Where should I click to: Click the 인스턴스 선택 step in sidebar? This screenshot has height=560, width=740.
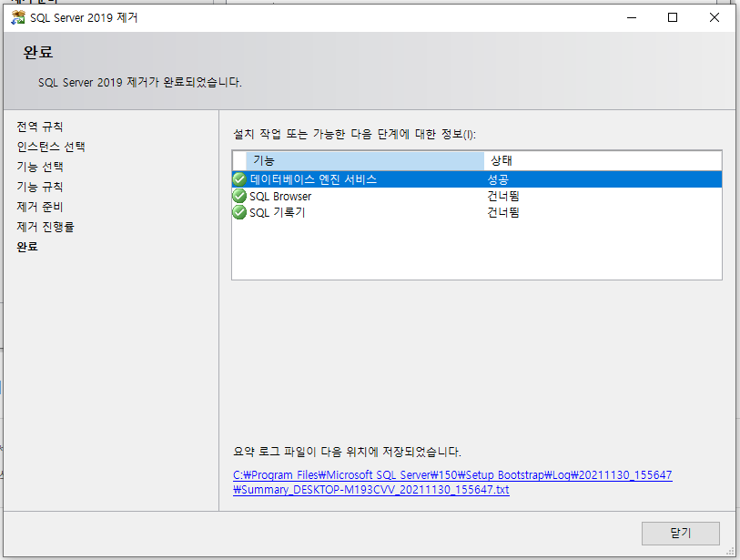pyautogui.click(x=51, y=147)
